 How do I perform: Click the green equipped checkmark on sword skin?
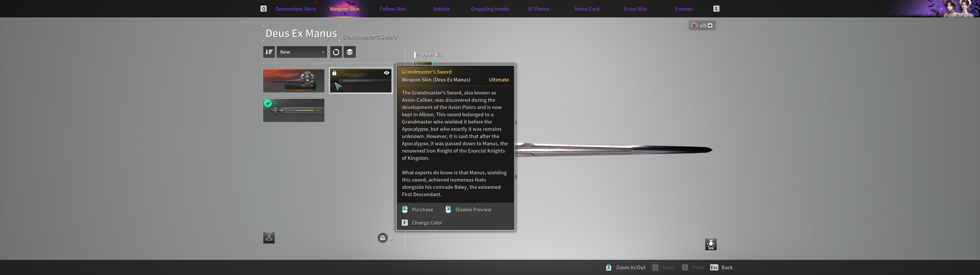click(268, 103)
